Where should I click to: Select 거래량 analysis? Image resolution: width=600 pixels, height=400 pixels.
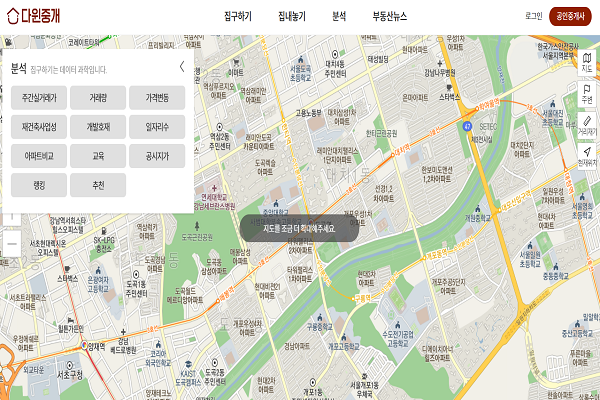click(x=98, y=98)
